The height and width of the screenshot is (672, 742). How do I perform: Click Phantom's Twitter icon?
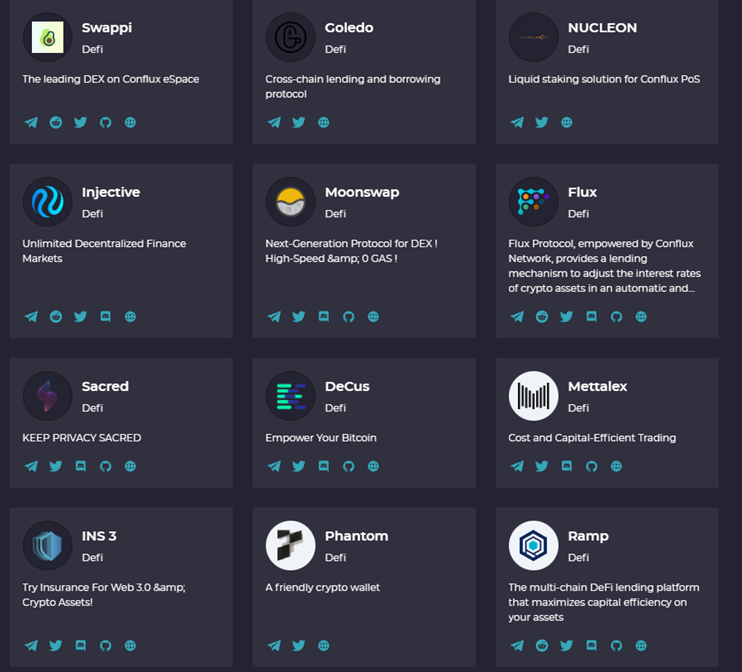pos(299,645)
